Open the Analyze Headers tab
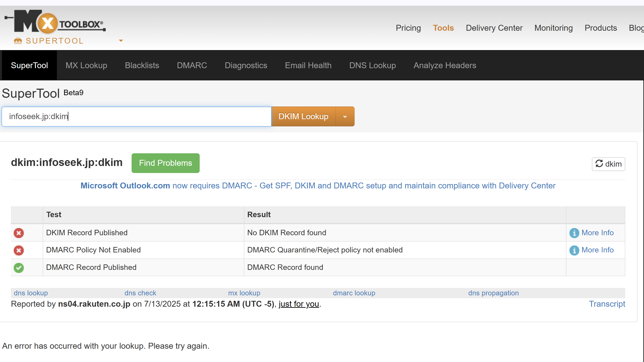This screenshot has height=362, width=644. point(445,66)
